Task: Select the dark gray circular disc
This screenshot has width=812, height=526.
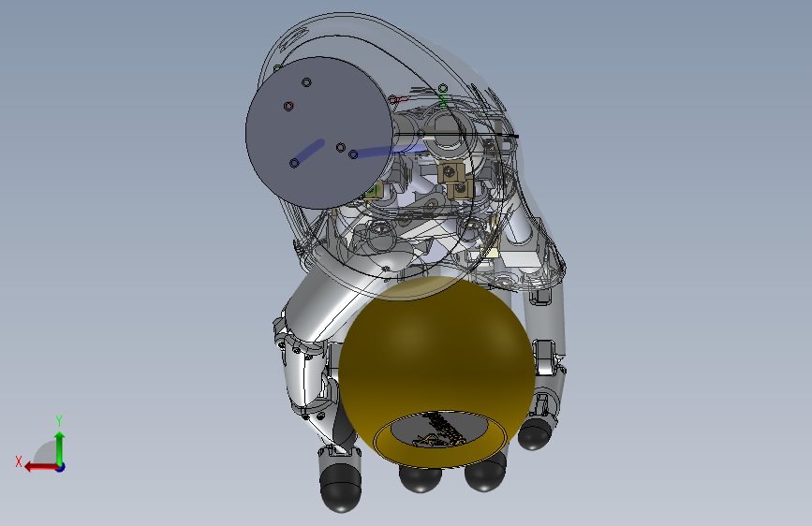Action: (319, 133)
